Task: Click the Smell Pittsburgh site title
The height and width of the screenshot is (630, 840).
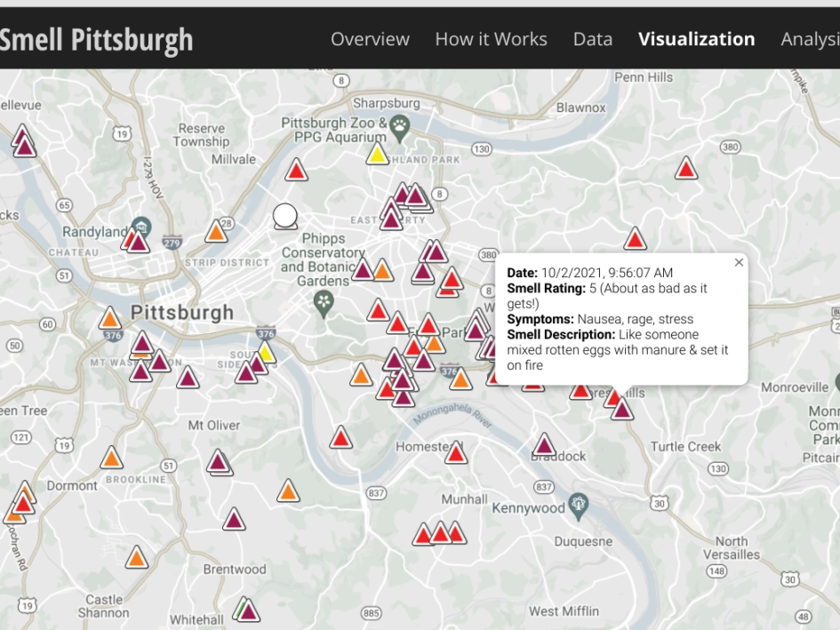Action: point(95,40)
